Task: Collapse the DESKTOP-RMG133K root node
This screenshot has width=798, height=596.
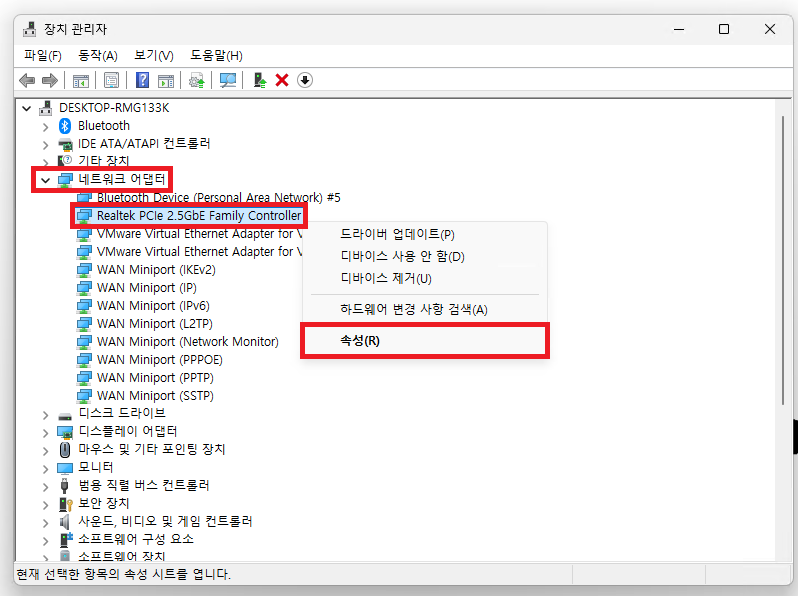Action: coord(26,108)
